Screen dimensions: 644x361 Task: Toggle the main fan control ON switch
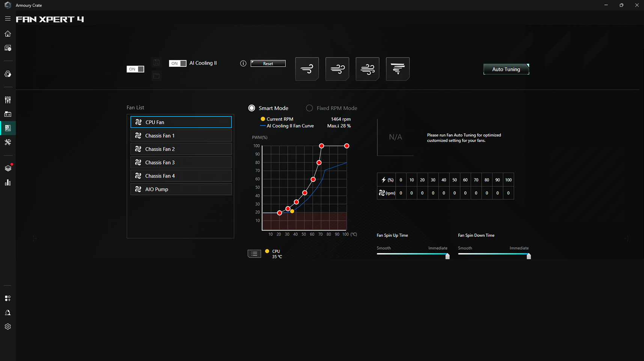(x=135, y=69)
